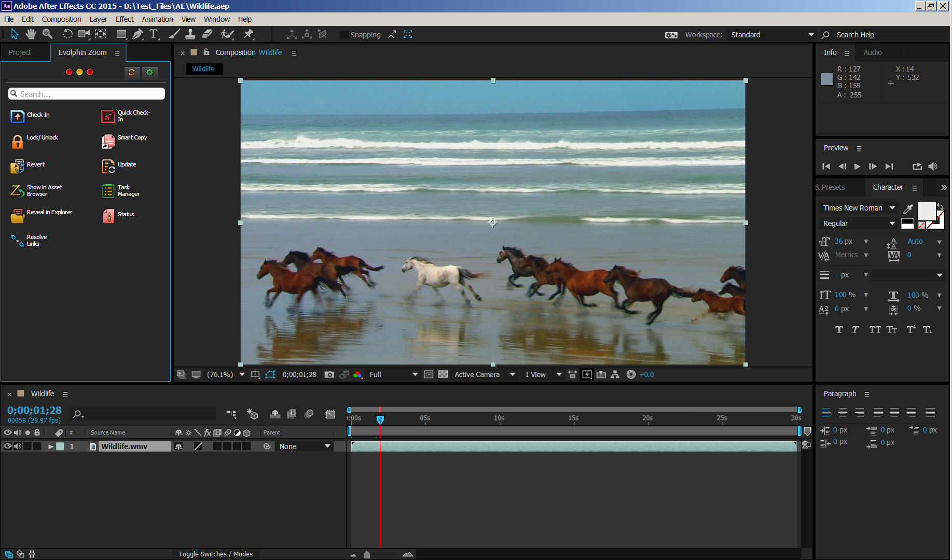Select the Zoom tool in toolbar
This screenshot has height=560, width=952.
tap(47, 34)
